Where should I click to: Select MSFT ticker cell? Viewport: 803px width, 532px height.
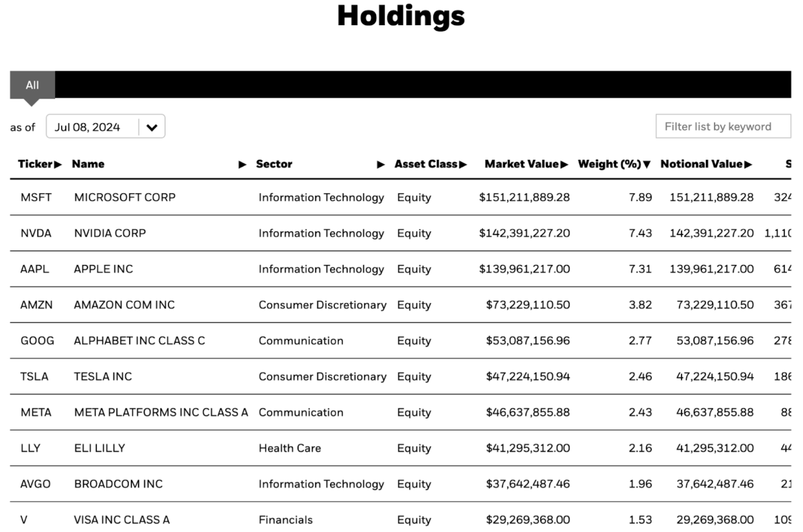(x=36, y=198)
